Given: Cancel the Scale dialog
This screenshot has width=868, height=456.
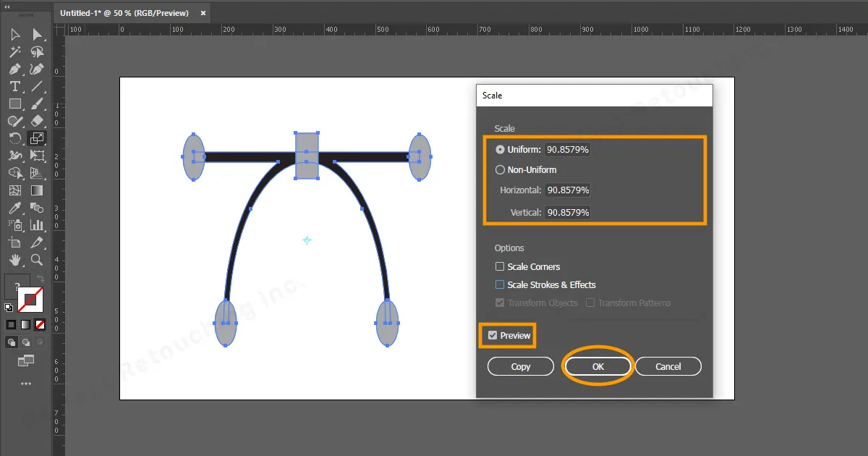Looking at the screenshot, I should click(668, 367).
